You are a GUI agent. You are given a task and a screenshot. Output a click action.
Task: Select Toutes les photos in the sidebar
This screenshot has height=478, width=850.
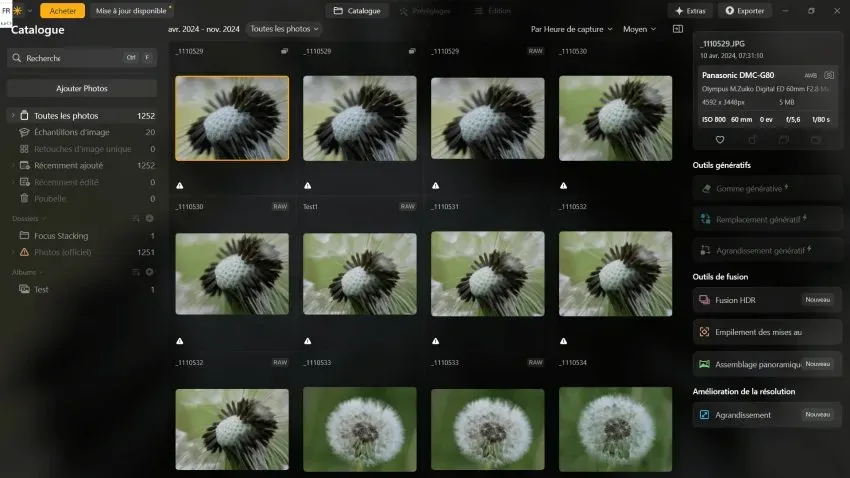pos(83,115)
